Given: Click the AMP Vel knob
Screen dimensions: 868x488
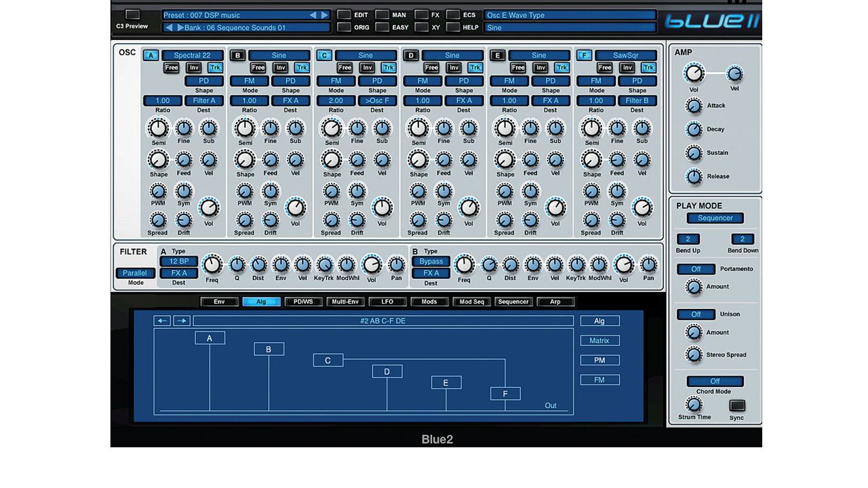Looking at the screenshot, I should coord(734,74).
